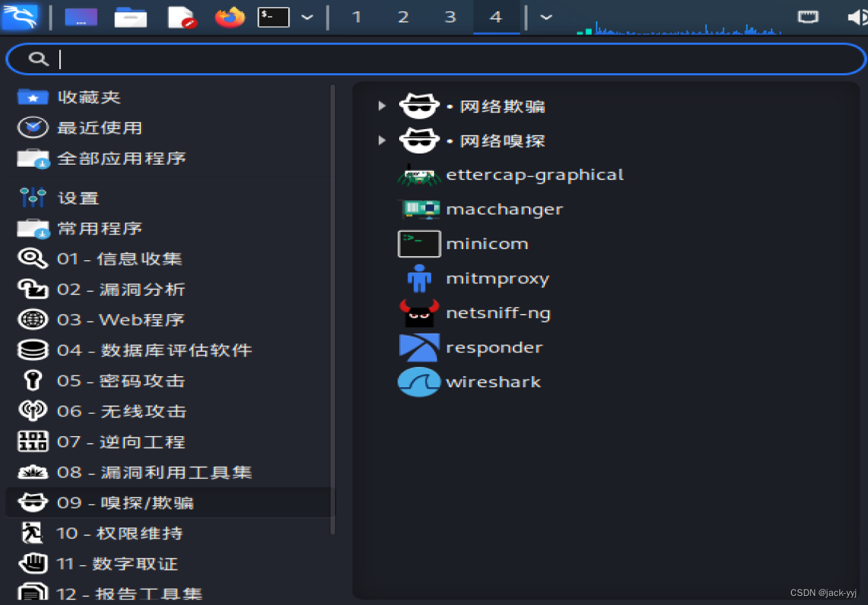
Task: Select category 03 - Web程序
Action: 167,320
